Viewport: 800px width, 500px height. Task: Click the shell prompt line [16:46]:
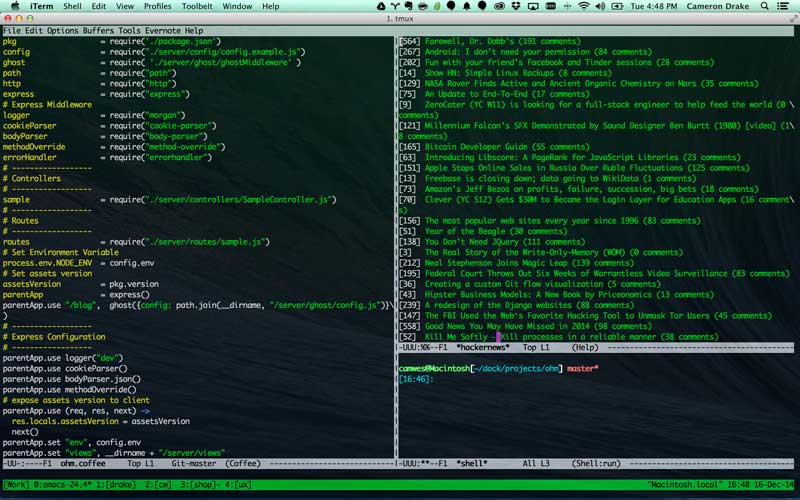416,379
